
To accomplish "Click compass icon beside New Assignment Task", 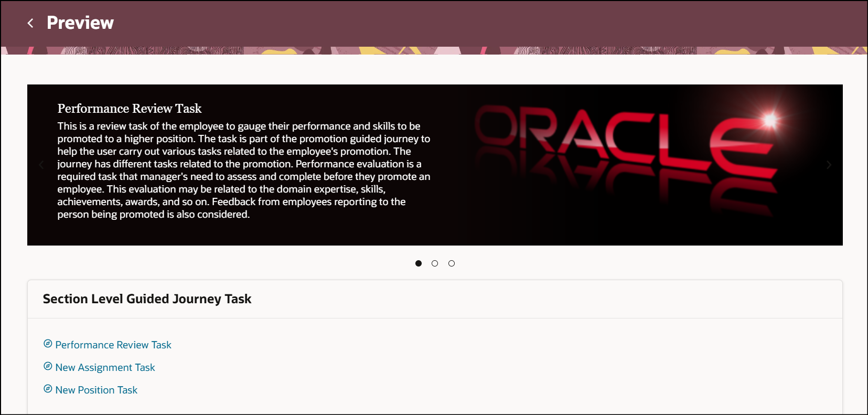I will coord(48,366).
